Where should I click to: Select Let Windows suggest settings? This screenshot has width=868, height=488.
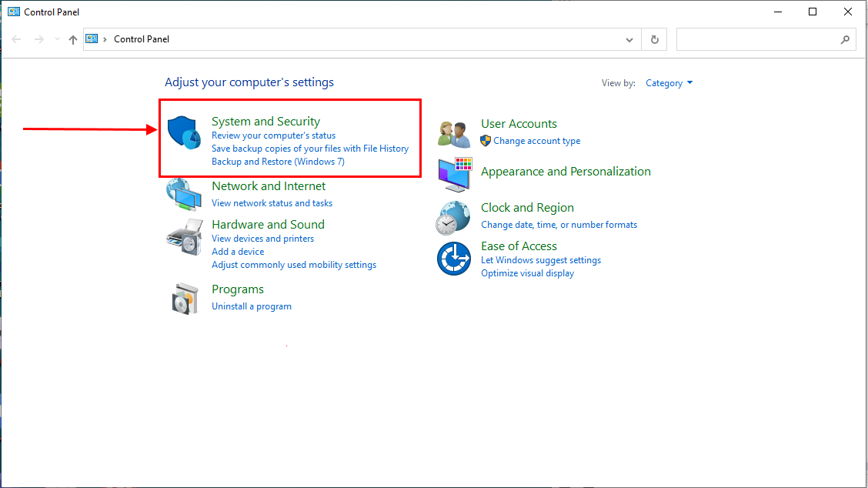[x=541, y=260]
